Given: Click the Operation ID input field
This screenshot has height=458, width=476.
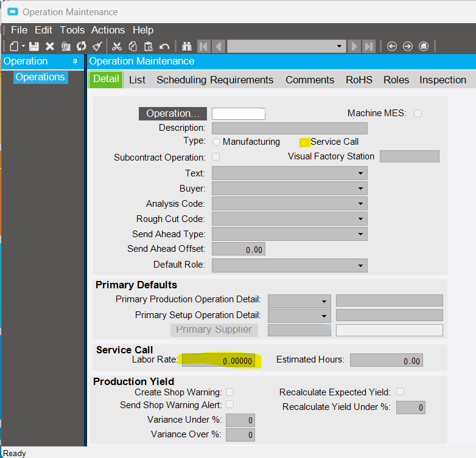Looking at the screenshot, I should [238, 114].
